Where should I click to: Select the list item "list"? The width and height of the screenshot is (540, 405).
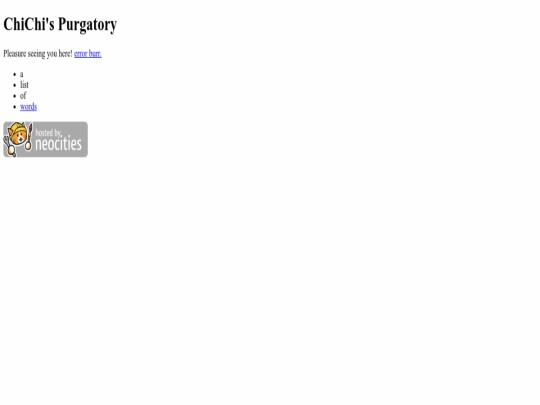coord(24,85)
